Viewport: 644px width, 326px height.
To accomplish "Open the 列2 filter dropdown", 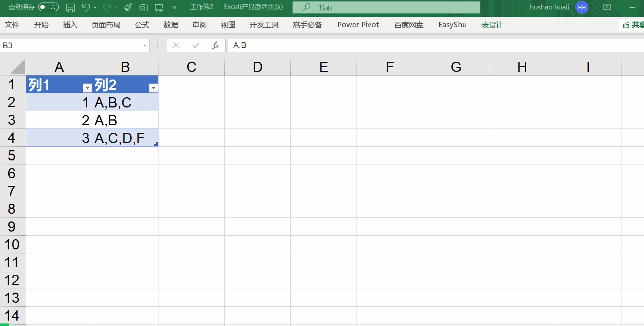I will point(153,88).
